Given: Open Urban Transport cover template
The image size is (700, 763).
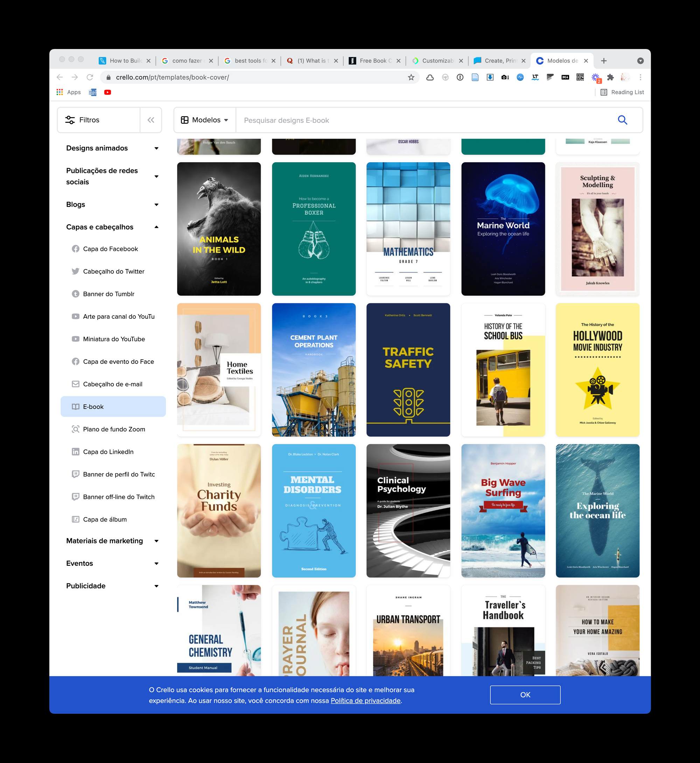Looking at the screenshot, I should point(408,630).
